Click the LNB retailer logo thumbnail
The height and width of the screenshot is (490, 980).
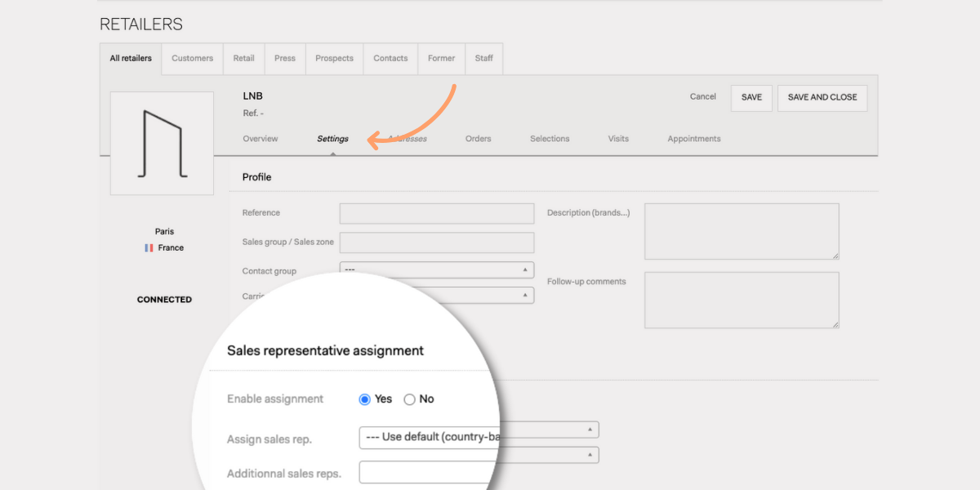(x=162, y=143)
